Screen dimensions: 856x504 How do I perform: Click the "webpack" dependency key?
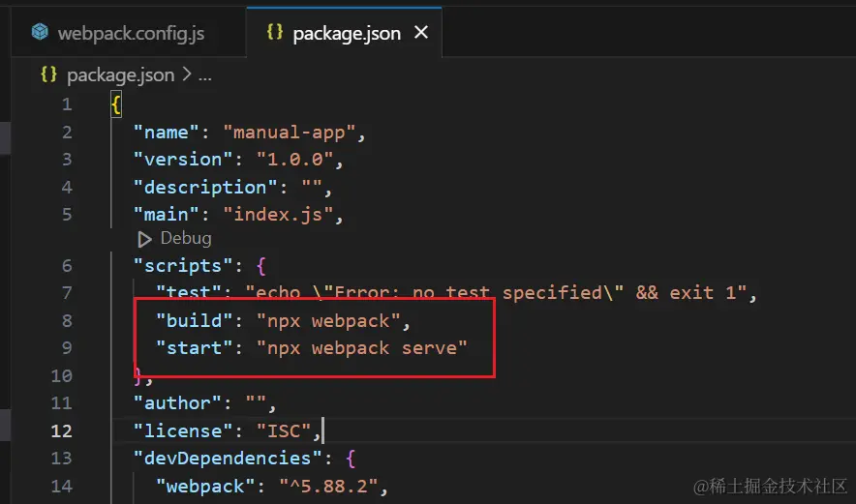click(206, 486)
